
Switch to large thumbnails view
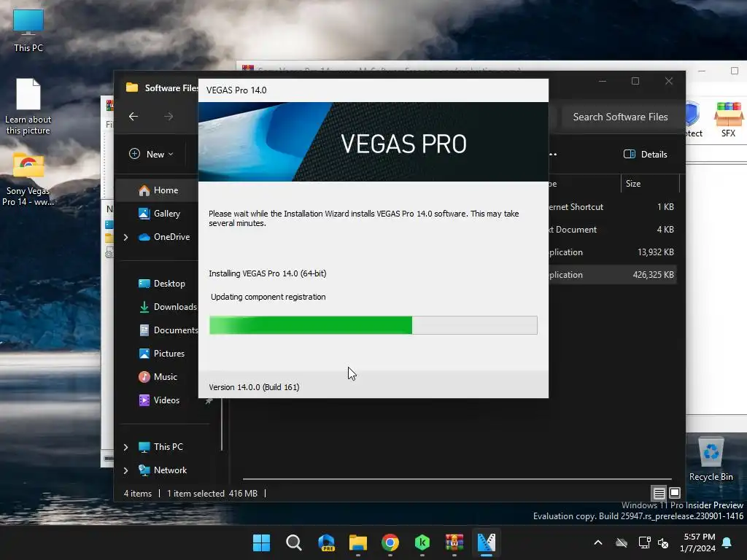[x=675, y=493]
